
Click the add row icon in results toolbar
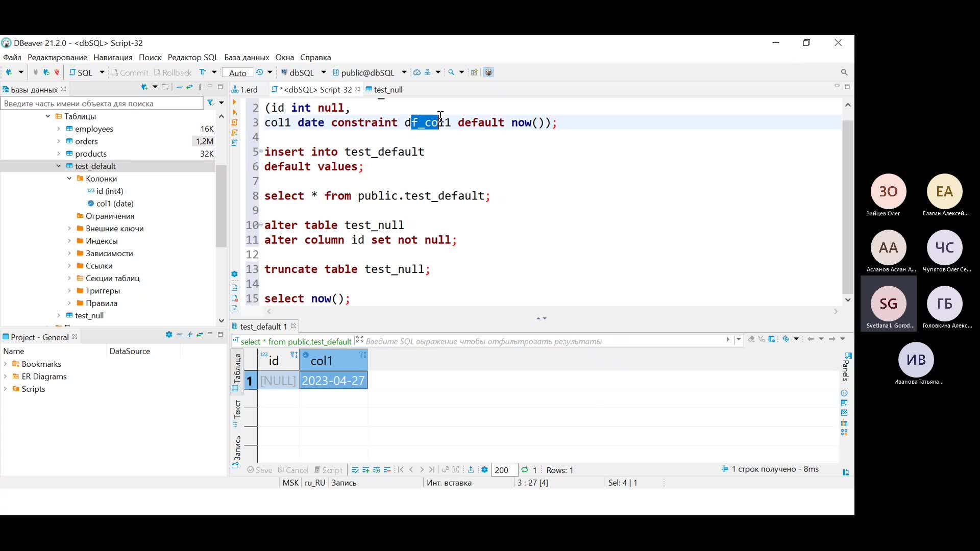pyautogui.click(x=365, y=470)
